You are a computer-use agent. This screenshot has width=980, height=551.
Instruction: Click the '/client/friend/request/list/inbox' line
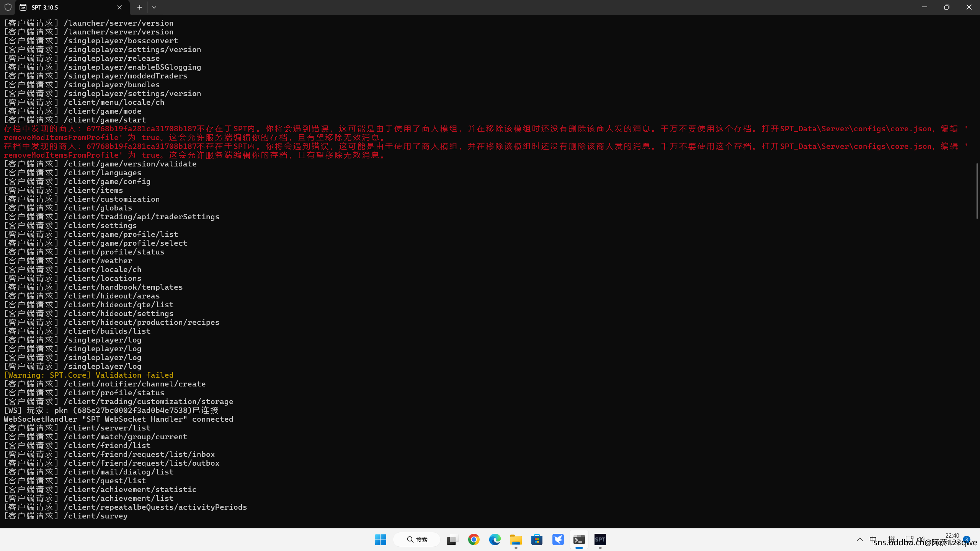(x=109, y=454)
